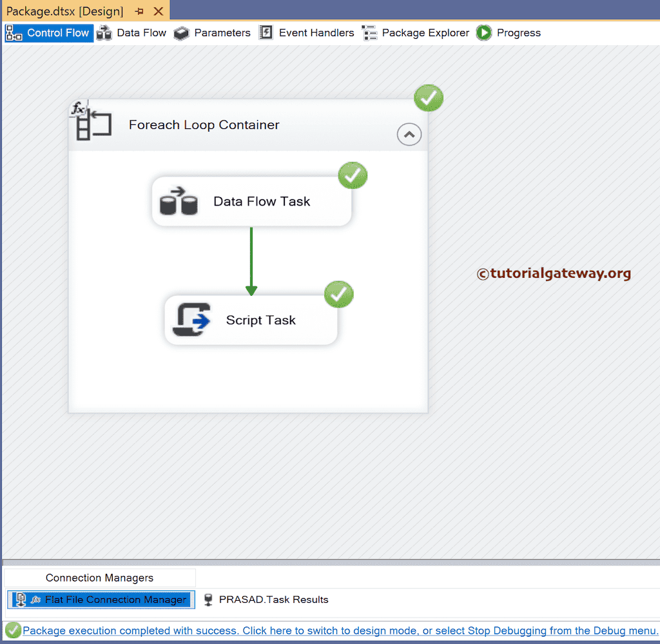
Task: Select the Flat File Connection Manager
Action: tap(100, 600)
